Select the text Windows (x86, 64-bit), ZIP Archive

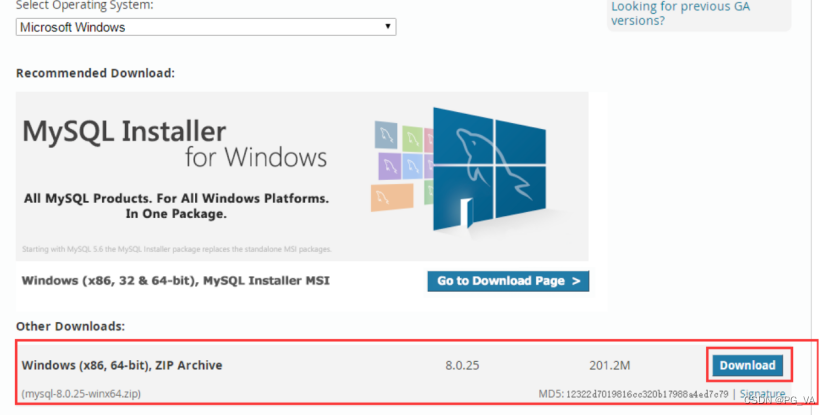click(x=122, y=365)
